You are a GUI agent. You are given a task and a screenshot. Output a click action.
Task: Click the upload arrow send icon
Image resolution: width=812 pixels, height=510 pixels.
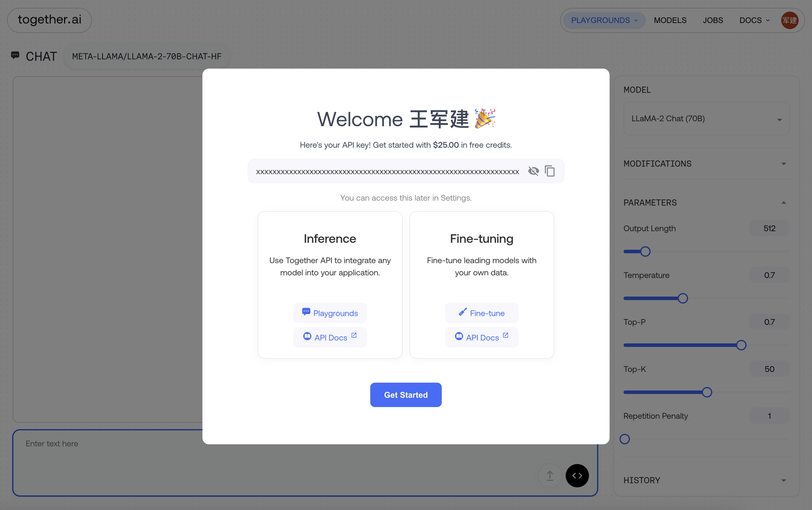pos(550,476)
